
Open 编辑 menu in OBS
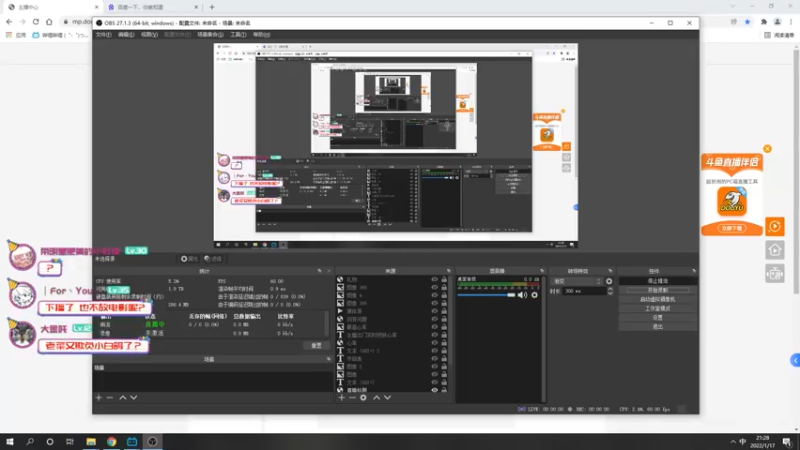pos(126,35)
